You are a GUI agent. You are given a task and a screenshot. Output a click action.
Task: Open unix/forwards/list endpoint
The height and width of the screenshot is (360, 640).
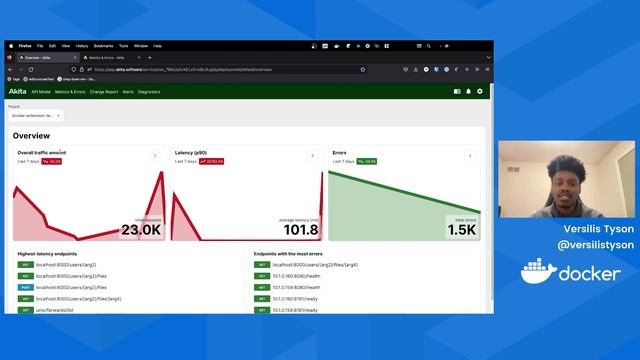coord(46,310)
